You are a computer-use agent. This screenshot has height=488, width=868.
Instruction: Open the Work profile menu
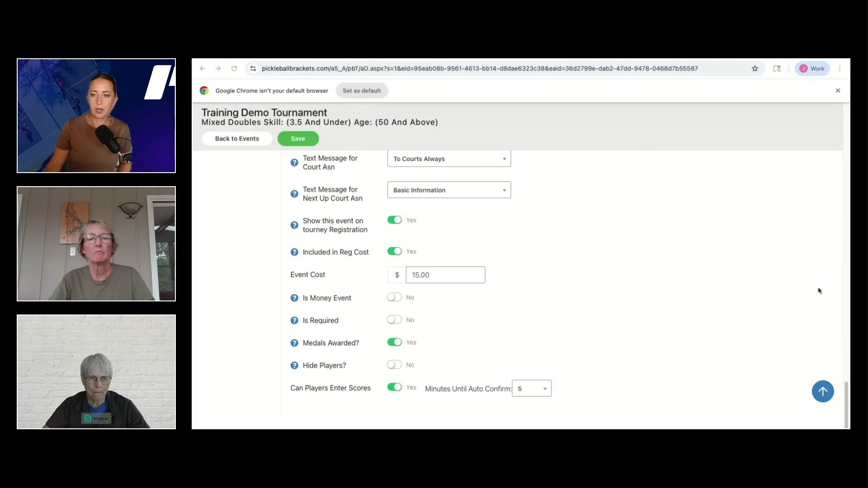[x=812, y=69]
